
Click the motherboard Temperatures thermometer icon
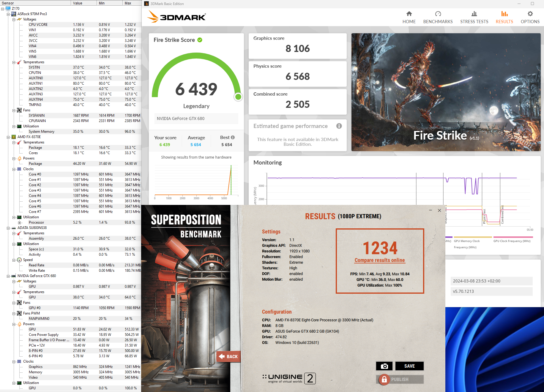click(19, 62)
